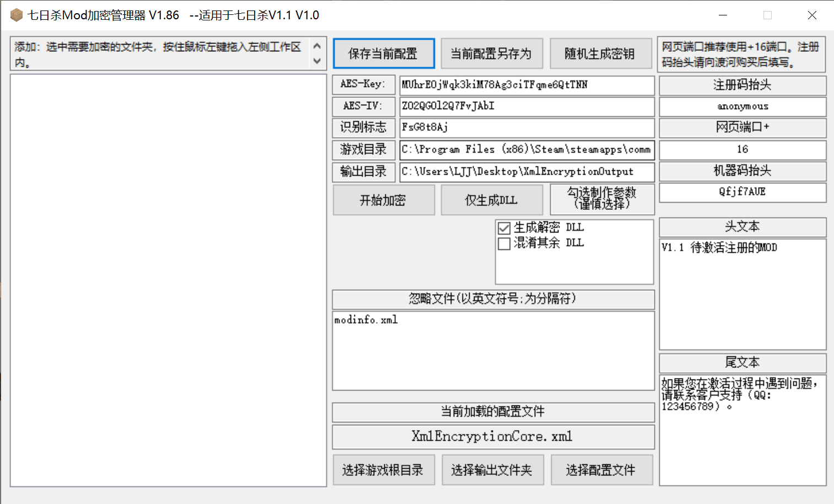Click the 尾文本 header button
The width and height of the screenshot is (834, 504).
click(742, 362)
